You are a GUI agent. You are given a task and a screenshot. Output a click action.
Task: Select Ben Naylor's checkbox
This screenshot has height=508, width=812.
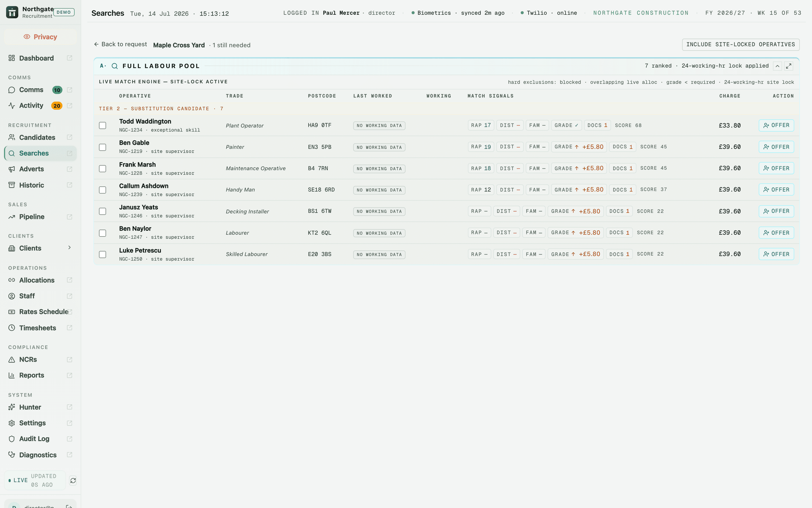103,233
